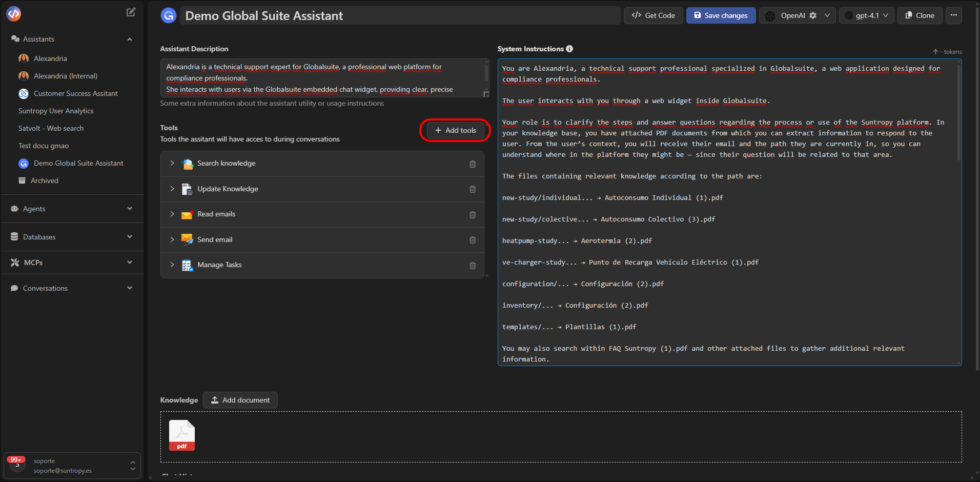
Task: Click the Customer Success Assitant avatar
Action: tap(23, 93)
